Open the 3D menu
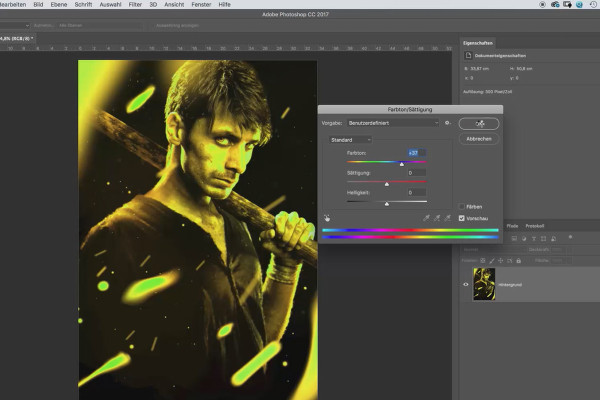Viewport: 600px width, 400px height. point(153,5)
